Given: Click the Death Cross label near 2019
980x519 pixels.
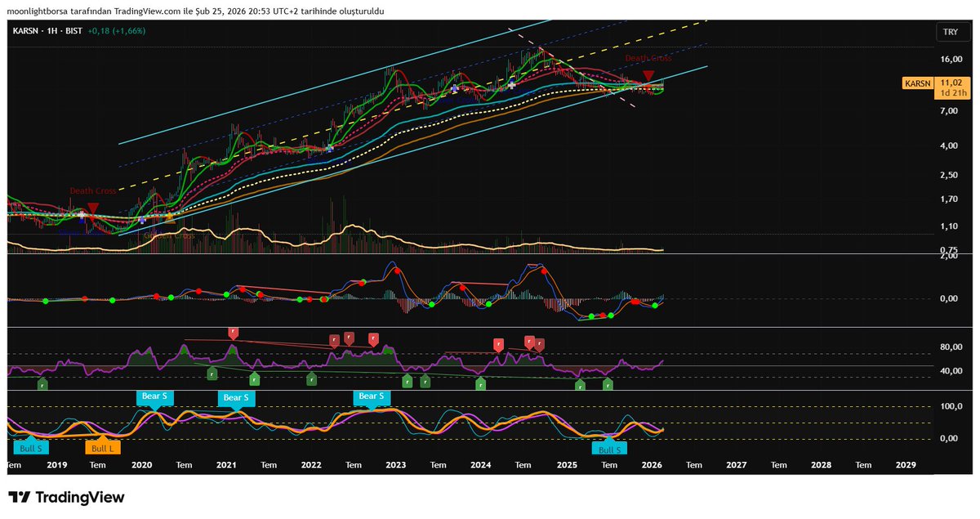Looking at the screenshot, I should pos(92,190).
